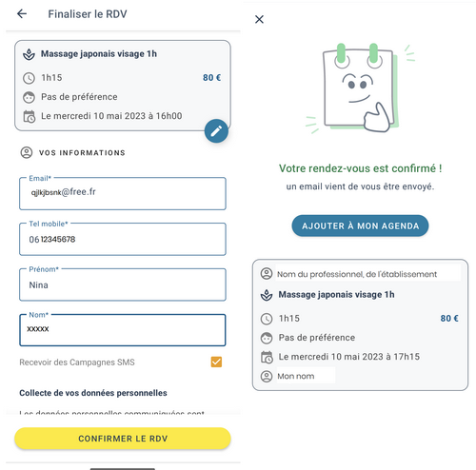Click the Collecte de vos données personnelles heading
Screen dimensions: 476x470
tap(93, 393)
